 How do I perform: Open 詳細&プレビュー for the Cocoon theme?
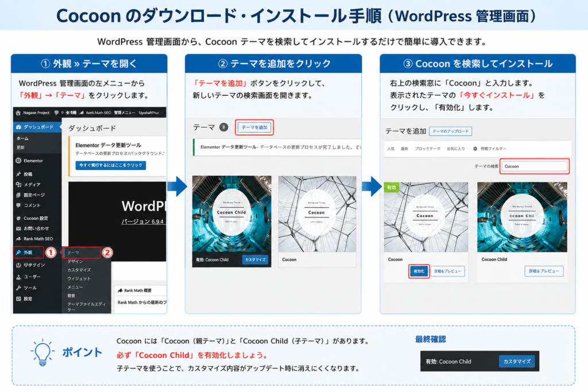(448, 271)
